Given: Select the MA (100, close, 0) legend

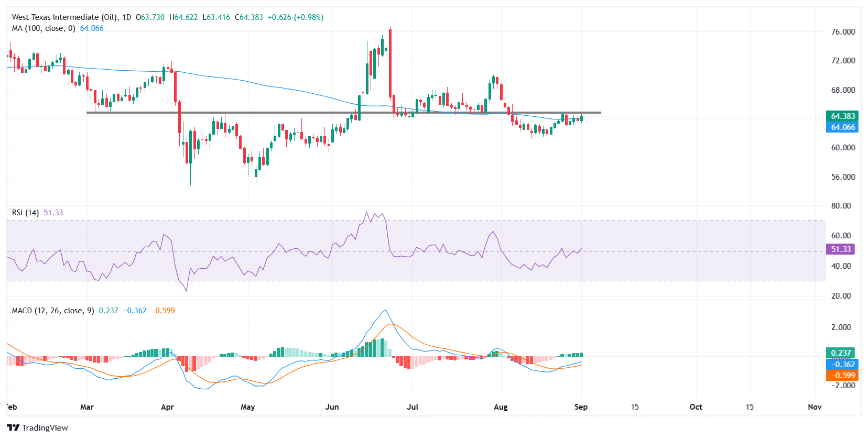Looking at the screenshot, I should pos(44,28).
